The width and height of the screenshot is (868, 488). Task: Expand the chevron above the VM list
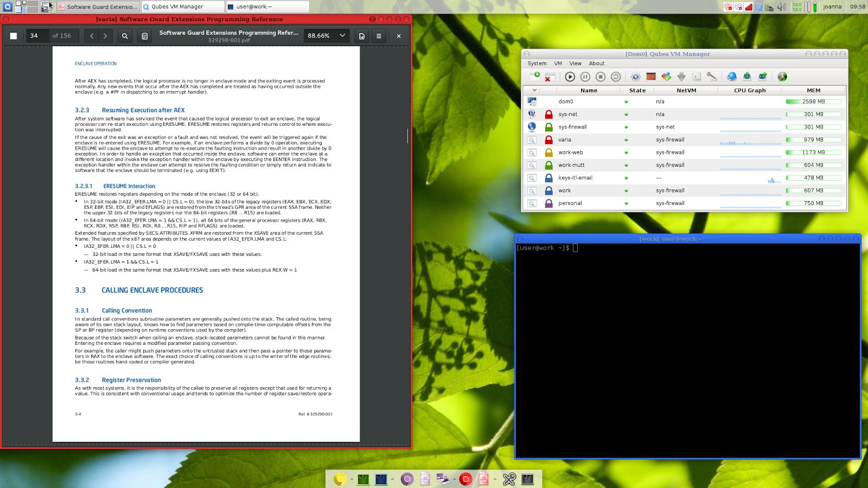pyautogui.click(x=534, y=90)
